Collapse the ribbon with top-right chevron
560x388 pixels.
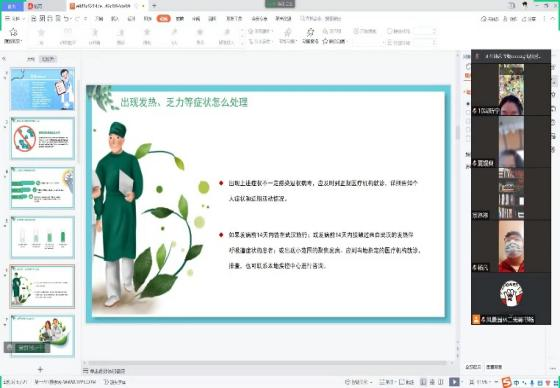[x=555, y=19]
